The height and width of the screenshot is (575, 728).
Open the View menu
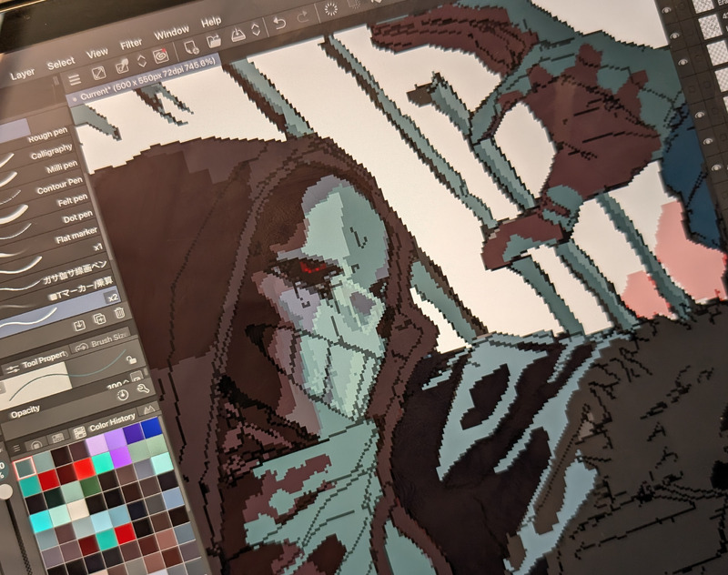(x=96, y=54)
